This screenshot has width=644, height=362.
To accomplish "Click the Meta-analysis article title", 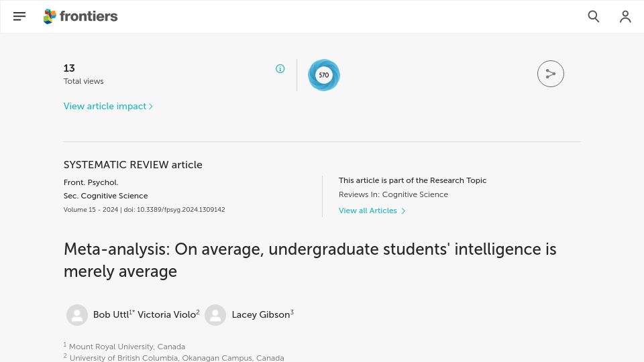I will 310,260.
